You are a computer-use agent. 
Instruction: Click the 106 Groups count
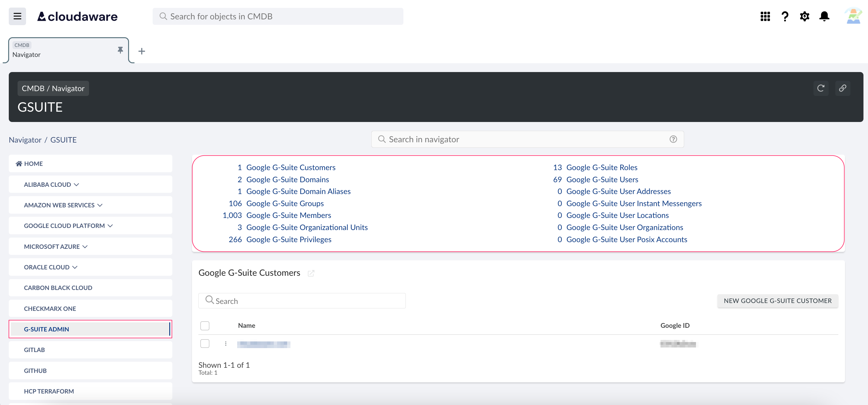[x=235, y=203]
